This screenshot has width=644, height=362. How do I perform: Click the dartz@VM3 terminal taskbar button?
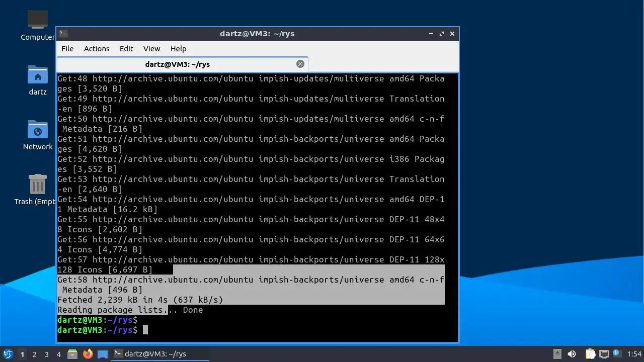(160, 354)
